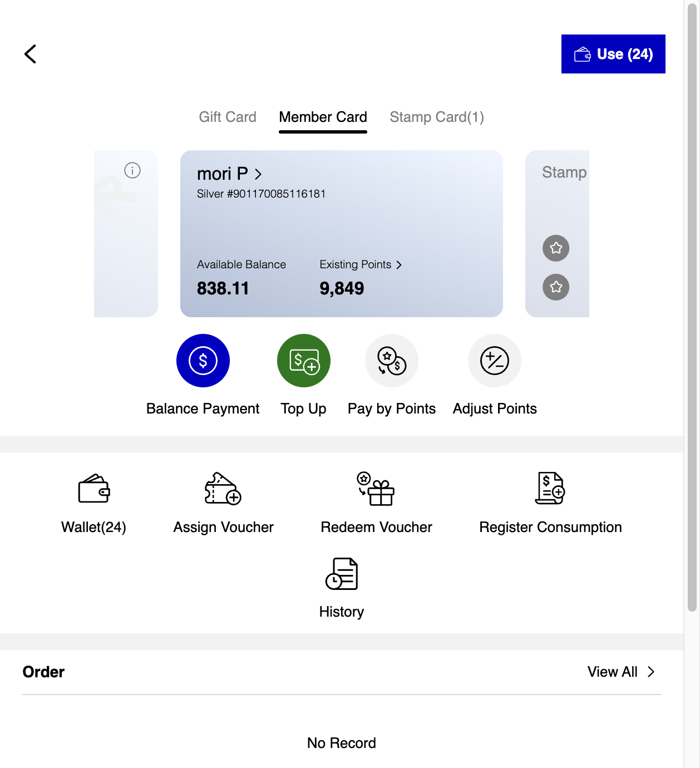Click the back arrow icon
Viewport: 700px width, 768px height.
31,54
